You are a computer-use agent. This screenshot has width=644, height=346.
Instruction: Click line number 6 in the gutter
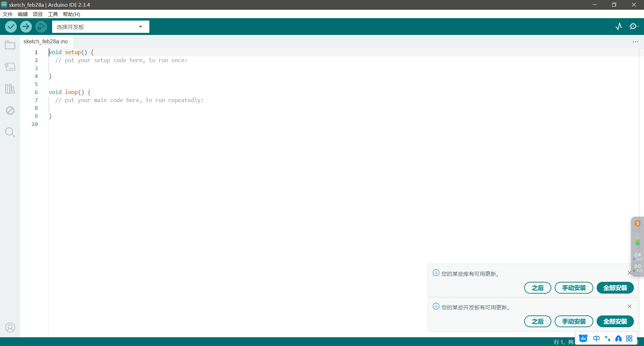36,92
